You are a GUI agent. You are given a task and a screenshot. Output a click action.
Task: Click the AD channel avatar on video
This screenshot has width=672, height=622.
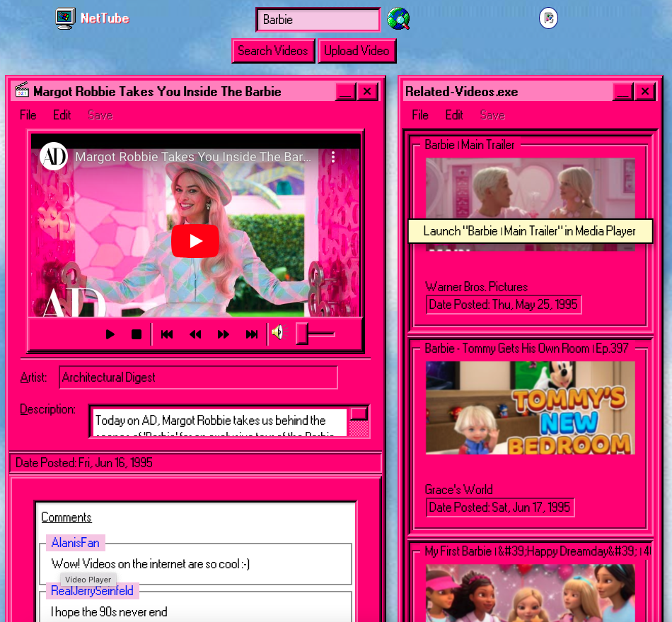[54, 156]
